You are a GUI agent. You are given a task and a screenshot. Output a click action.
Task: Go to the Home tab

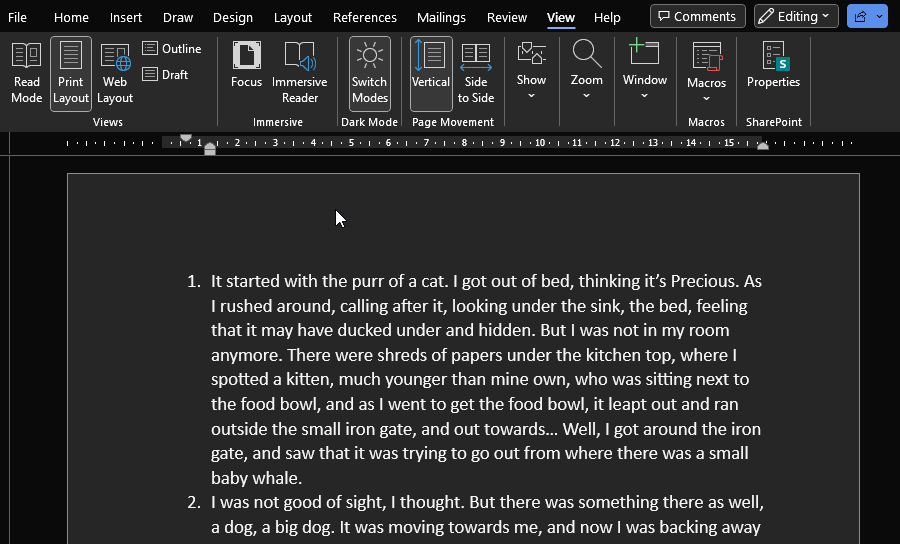click(x=71, y=17)
